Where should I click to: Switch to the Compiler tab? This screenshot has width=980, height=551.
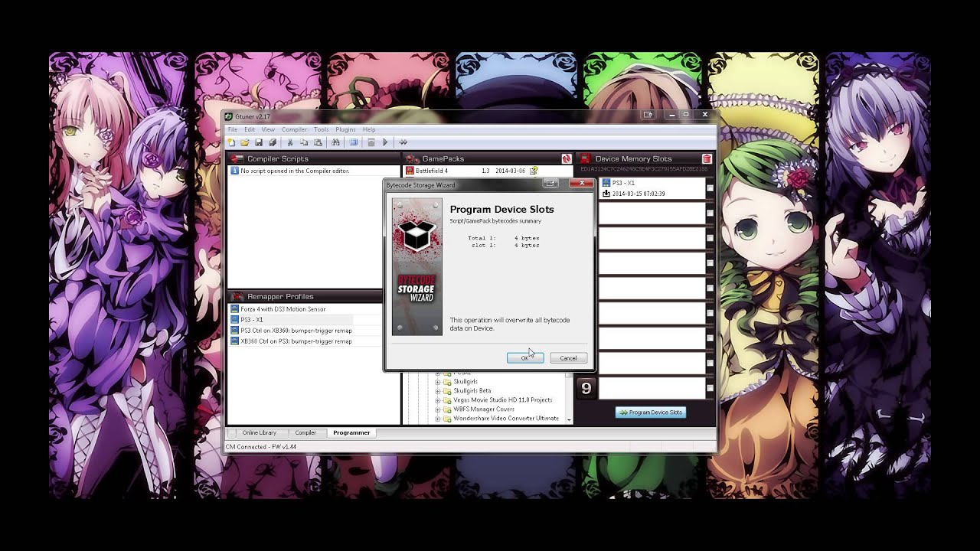click(305, 433)
